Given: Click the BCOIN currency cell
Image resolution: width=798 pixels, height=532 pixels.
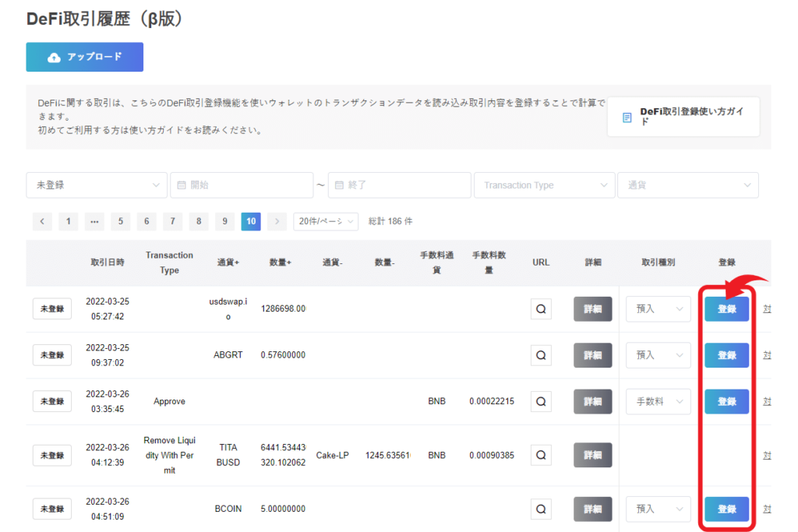Looking at the screenshot, I should pyautogui.click(x=228, y=509).
